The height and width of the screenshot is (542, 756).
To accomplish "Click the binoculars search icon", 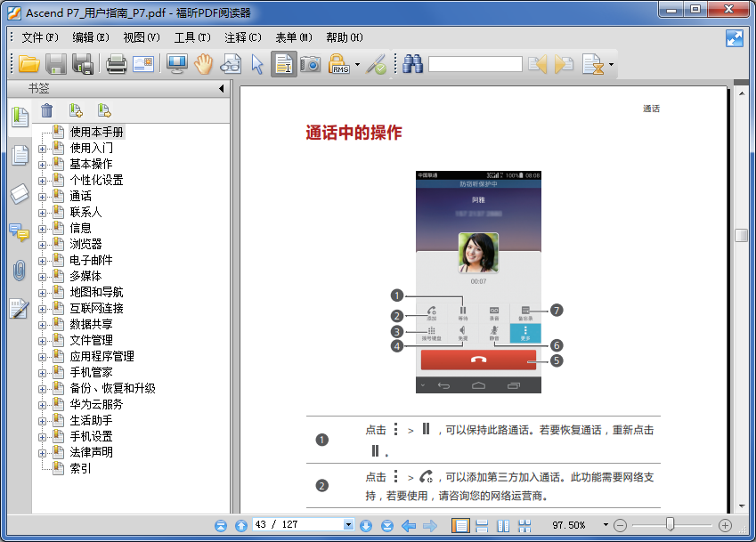I will coord(412,64).
